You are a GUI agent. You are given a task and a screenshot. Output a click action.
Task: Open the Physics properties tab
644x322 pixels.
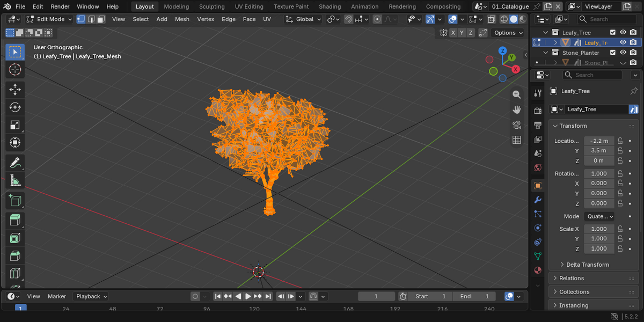click(x=538, y=228)
